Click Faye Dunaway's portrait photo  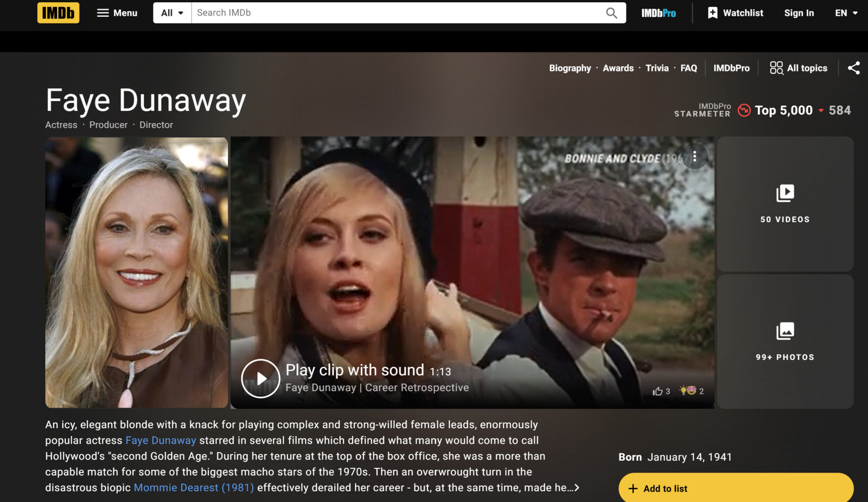point(137,272)
